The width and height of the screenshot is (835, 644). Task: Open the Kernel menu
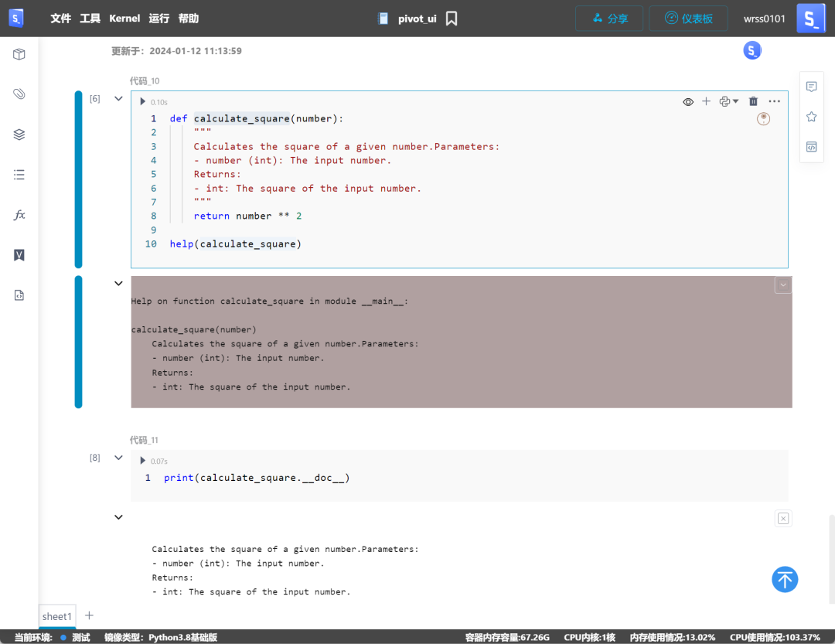[124, 19]
